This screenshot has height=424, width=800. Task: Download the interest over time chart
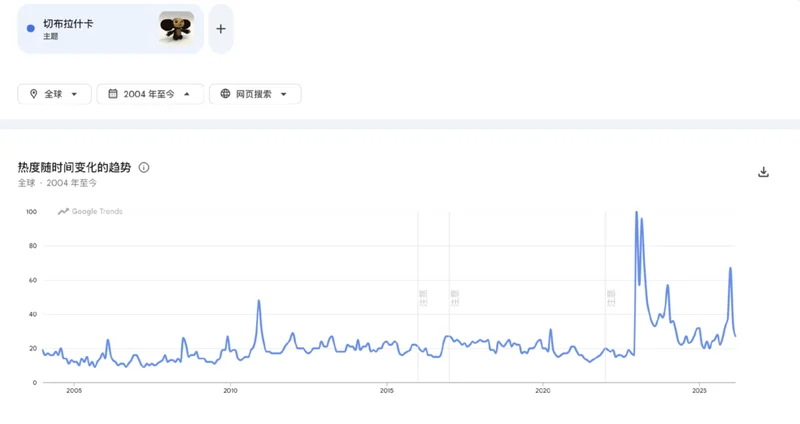[x=763, y=172]
